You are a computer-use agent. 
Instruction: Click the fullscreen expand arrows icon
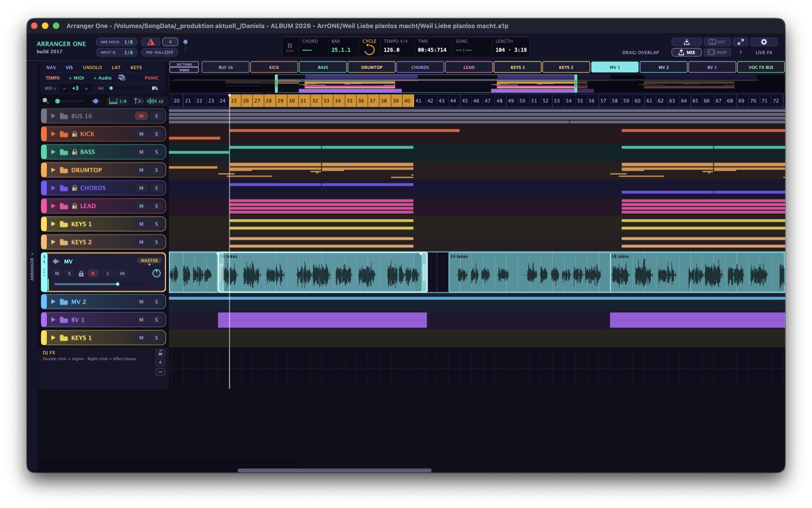pos(740,42)
